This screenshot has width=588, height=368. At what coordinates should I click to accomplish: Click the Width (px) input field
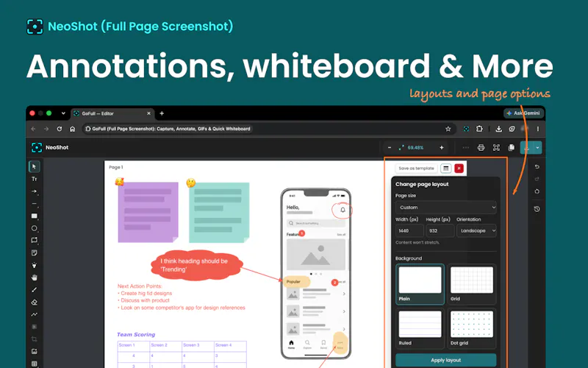[409, 230]
